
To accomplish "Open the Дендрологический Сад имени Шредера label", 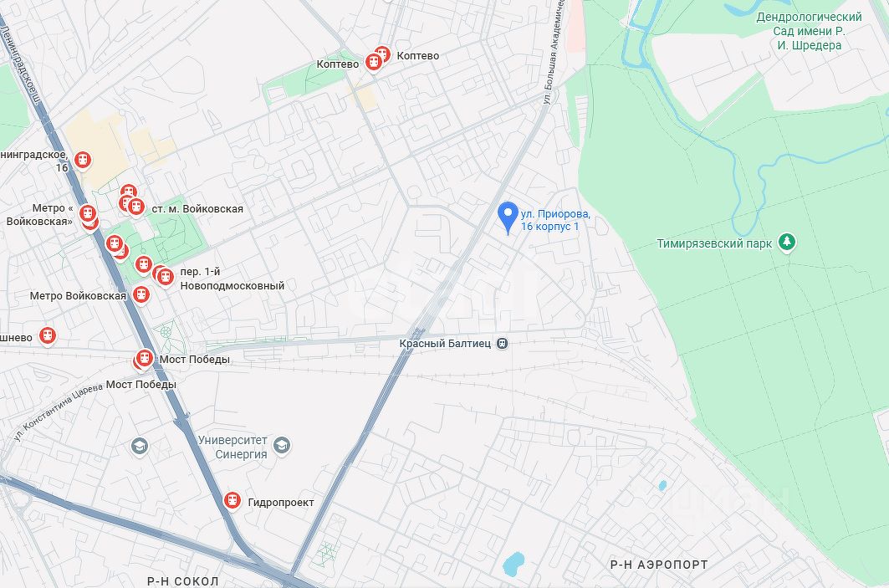I will click(809, 31).
